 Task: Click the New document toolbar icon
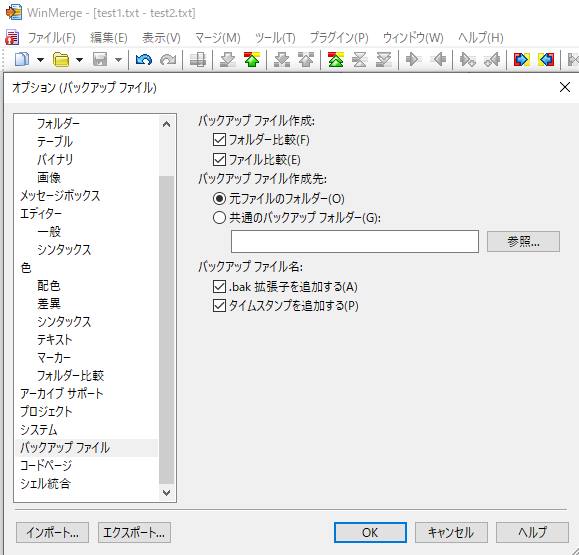click(22, 59)
